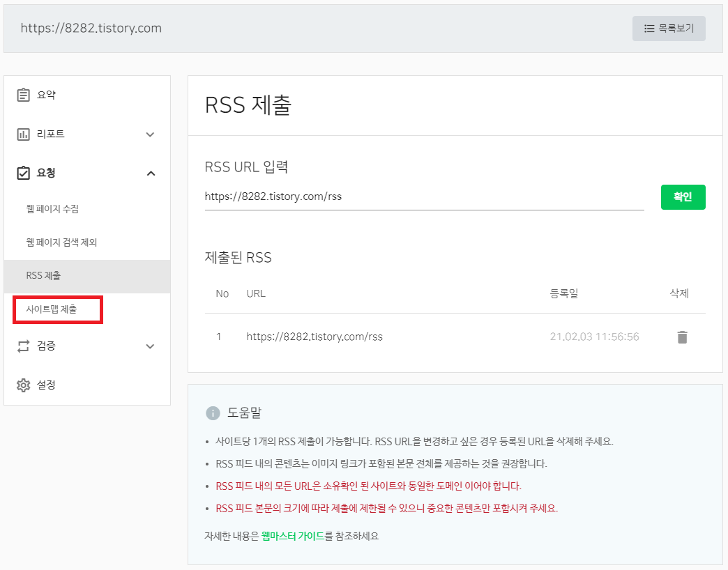Click the red text about 중요한 콘텐츠만
Screen dimensions: 728x570
(x=386, y=508)
